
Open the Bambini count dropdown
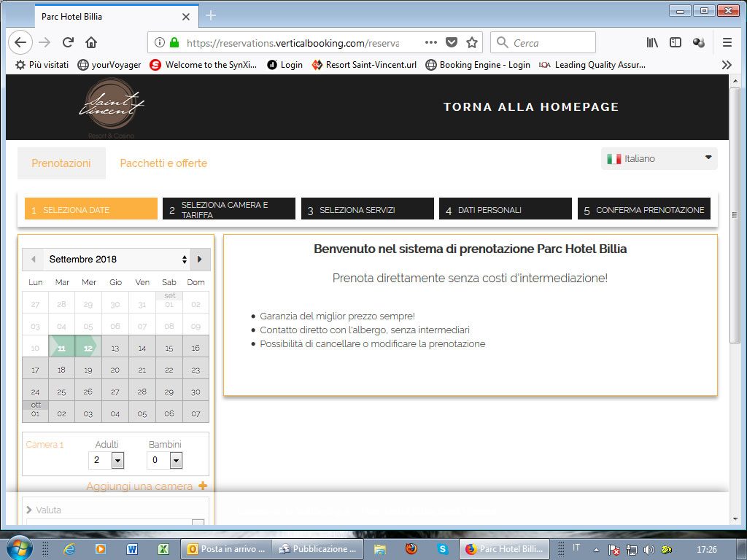[164, 460]
